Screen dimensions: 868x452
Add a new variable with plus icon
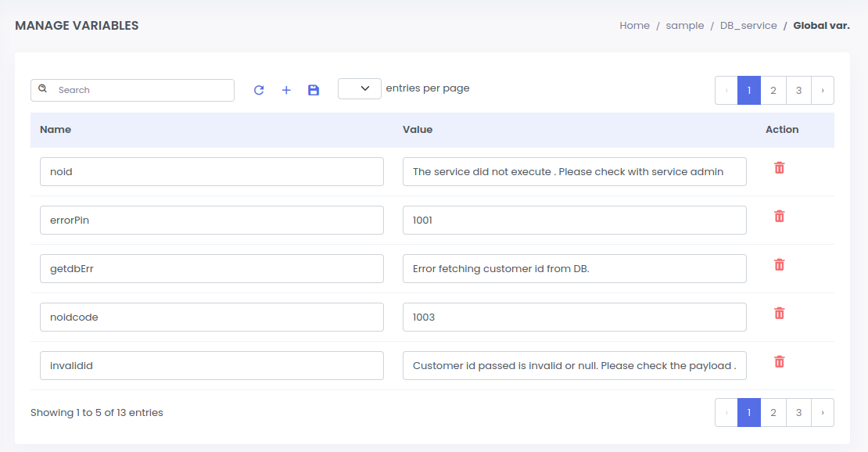[286, 90]
